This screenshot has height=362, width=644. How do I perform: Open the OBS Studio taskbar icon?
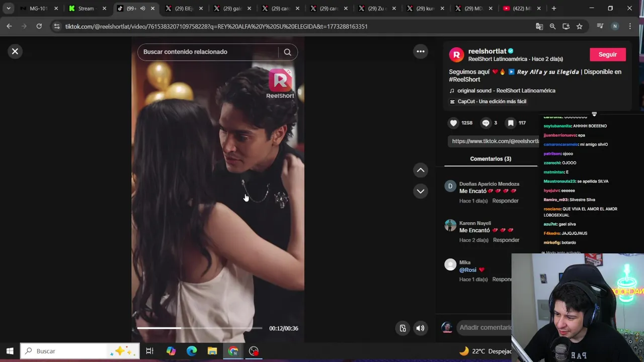coord(254,351)
